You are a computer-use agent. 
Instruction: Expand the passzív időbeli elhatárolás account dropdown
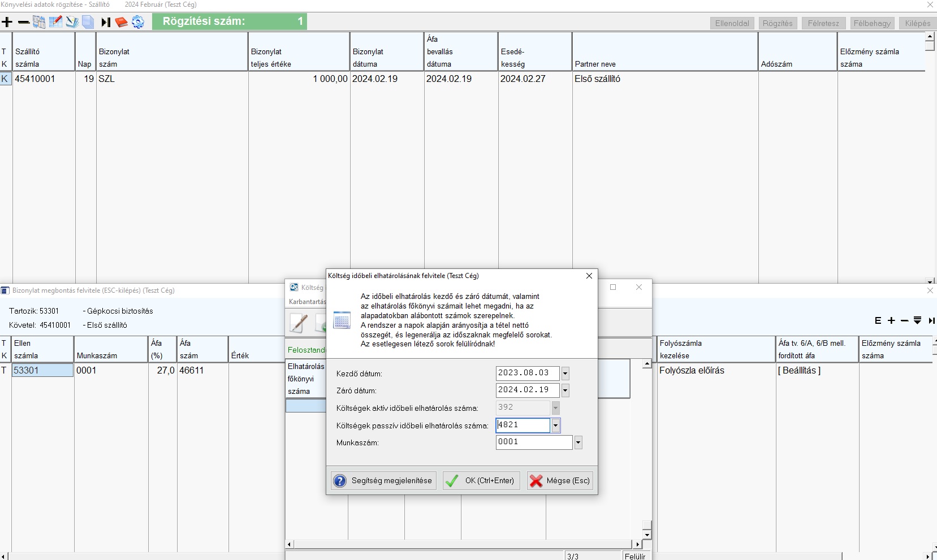[x=556, y=426]
